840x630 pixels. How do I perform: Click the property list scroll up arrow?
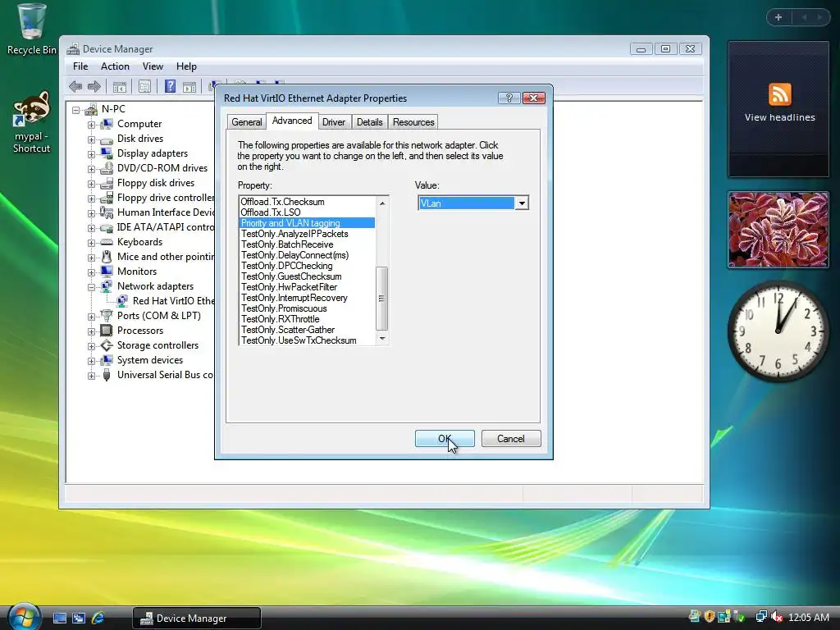click(x=382, y=203)
